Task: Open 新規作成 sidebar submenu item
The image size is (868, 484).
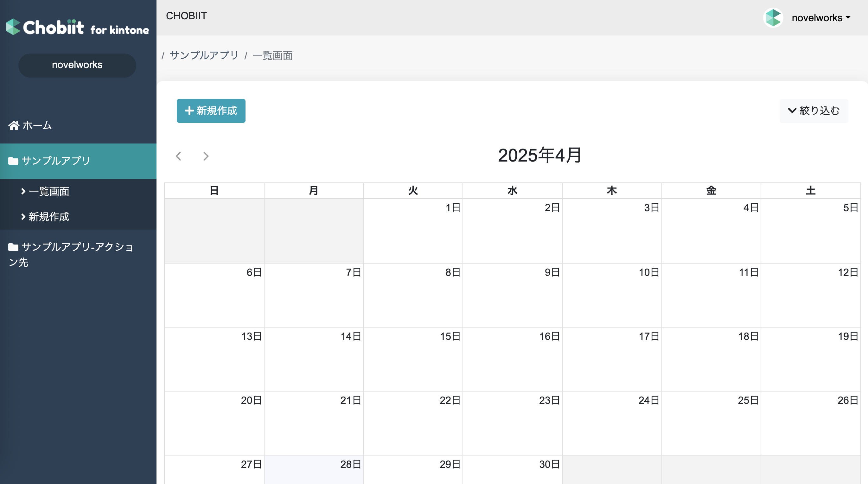Action: click(x=78, y=217)
